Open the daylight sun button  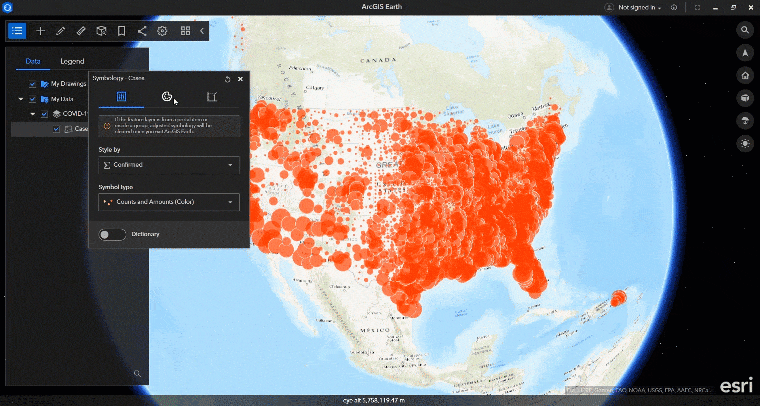pyautogui.click(x=745, y=143)
